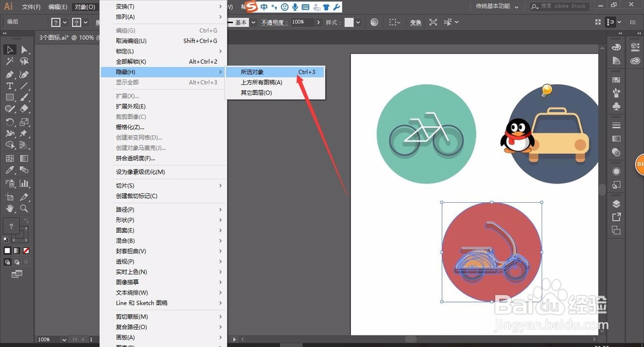Screen dimensions: 644x347
Task: Select the Magic Wand tool
Action: (10, 61)
